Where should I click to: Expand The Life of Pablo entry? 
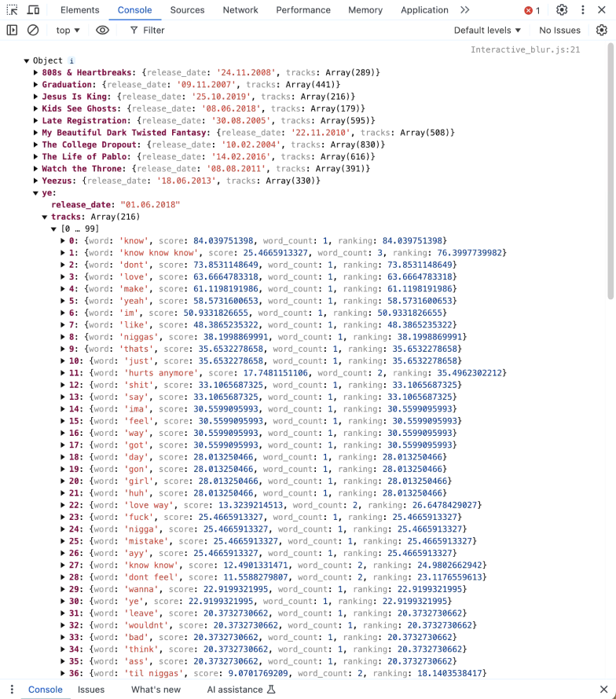[35, 156]
